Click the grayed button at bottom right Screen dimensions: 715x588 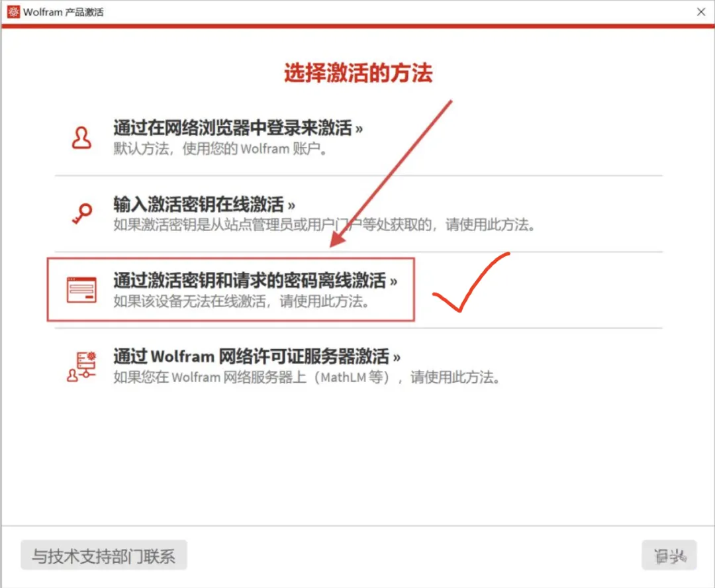pos(669,555)
